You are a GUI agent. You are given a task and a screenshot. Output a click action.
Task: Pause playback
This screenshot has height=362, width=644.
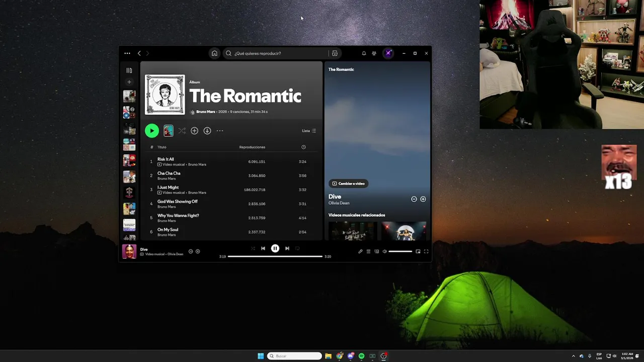tap(275, 248)
